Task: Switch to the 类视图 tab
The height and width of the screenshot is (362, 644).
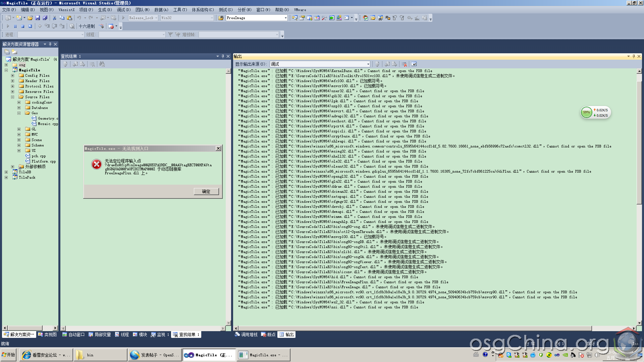Action: tap(47, 335)
